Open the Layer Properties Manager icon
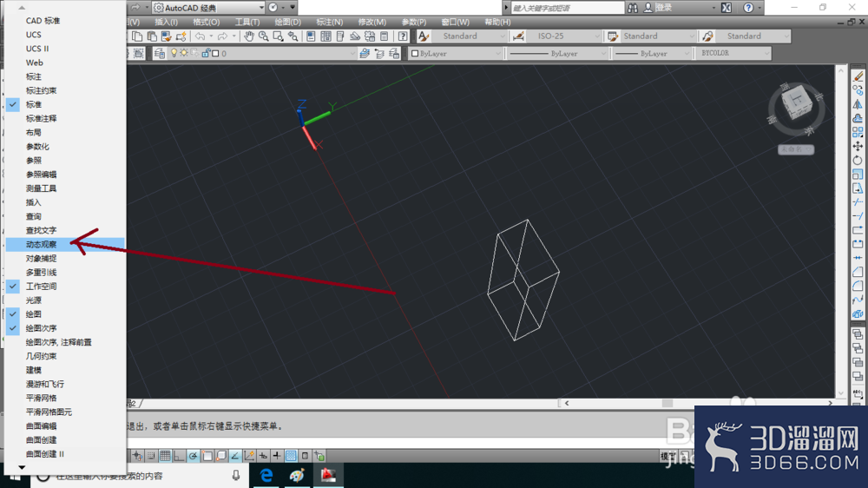The height and width of the screenshot is (488, 868). pyautogui.click(x=160, y=54)
